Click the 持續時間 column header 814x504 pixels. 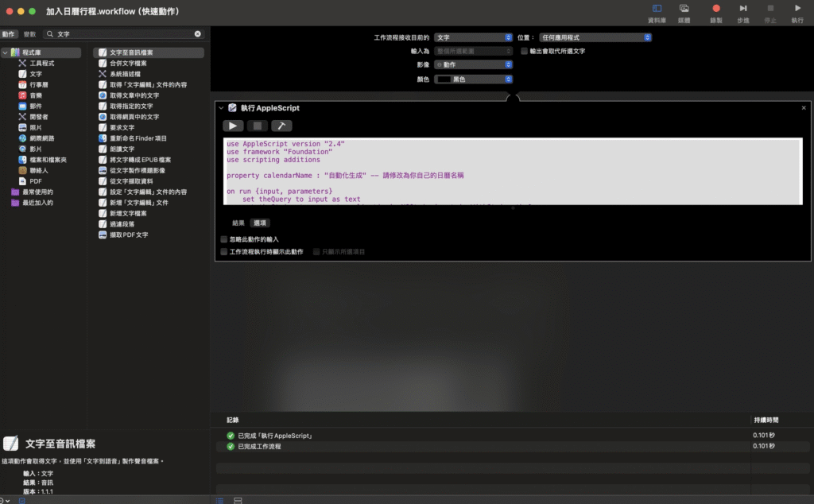coord(766,420)
